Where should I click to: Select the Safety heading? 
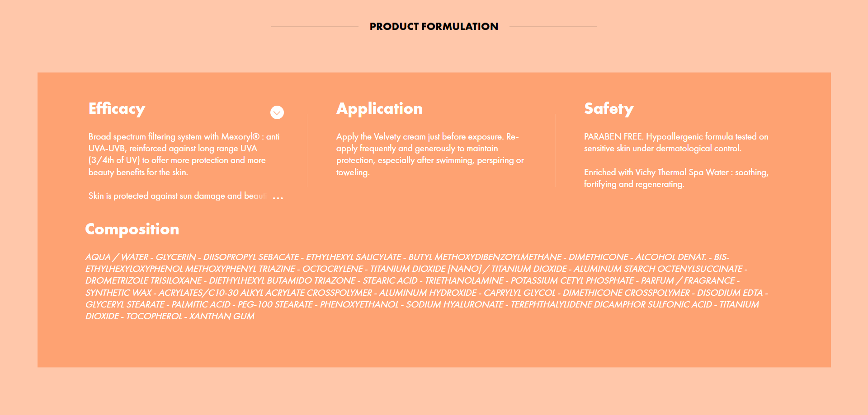click(x=609, y=109)
